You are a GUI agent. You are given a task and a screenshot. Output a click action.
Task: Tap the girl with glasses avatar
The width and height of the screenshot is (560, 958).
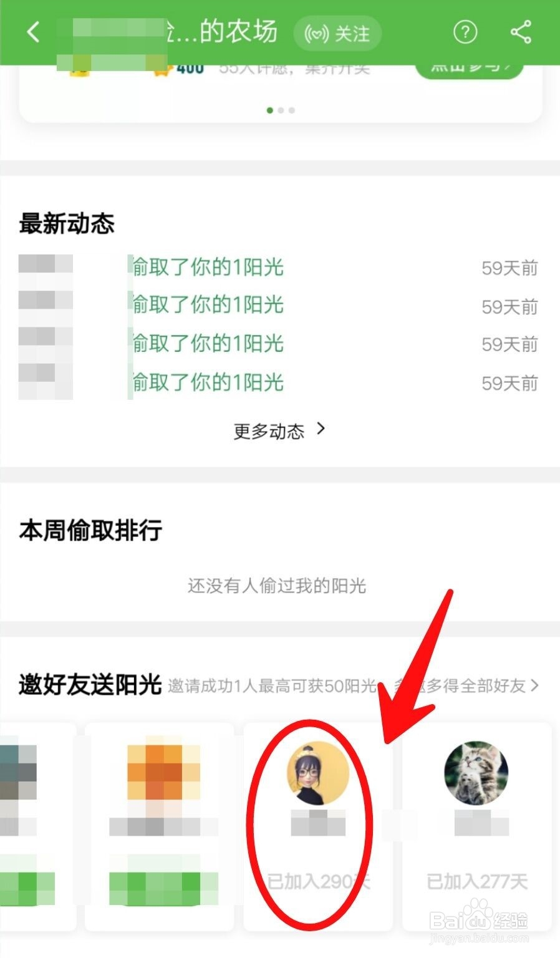coord(318,773)
